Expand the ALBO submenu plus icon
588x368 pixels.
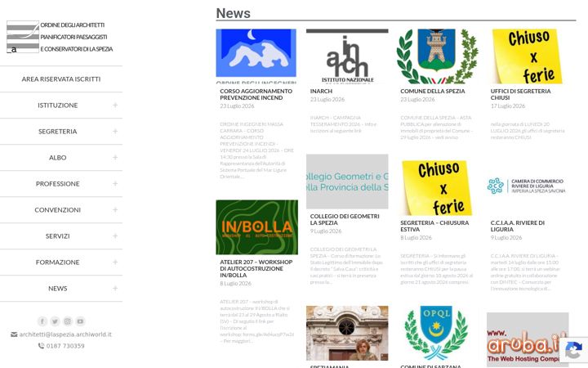click(115, 157)
